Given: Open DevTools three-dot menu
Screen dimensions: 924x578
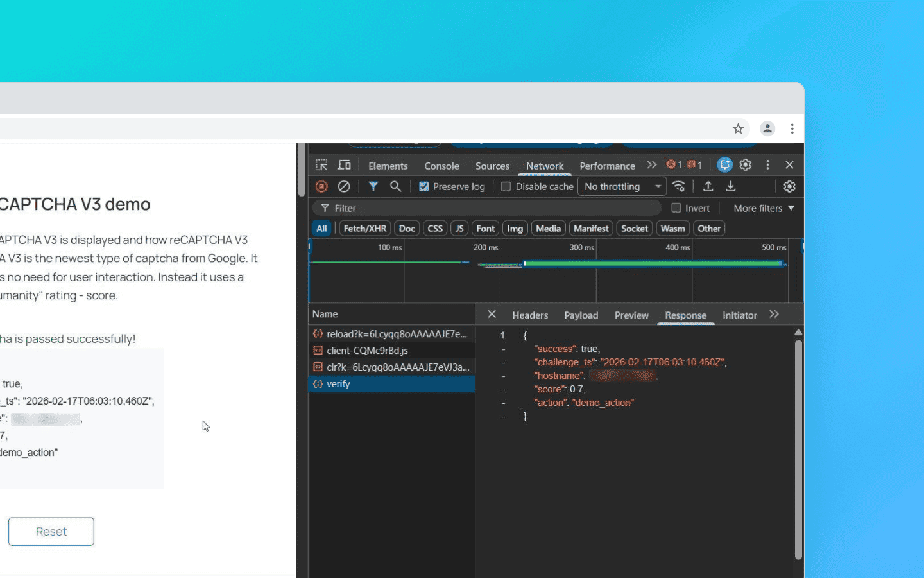Looking at the screenshot, I should [767, 165].
